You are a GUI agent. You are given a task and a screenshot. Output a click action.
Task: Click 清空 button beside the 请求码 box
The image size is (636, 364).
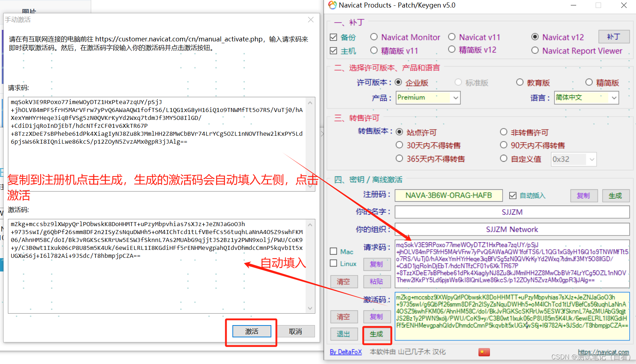click(344, 281)
